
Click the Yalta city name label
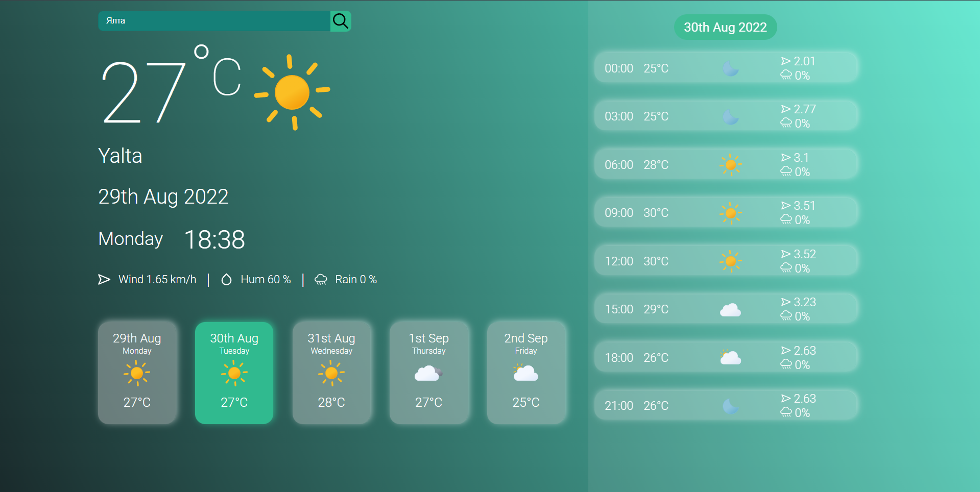tap(120, 156)
